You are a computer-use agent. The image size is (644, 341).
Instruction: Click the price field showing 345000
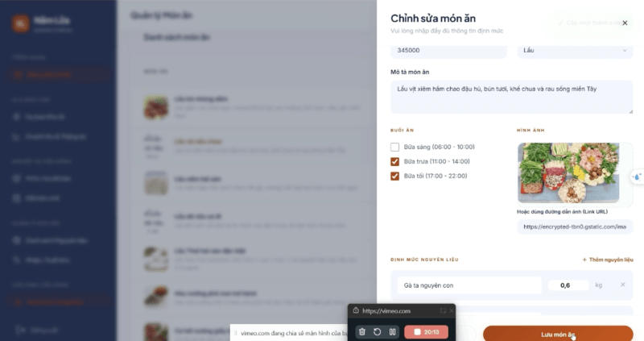coord(448,50)
